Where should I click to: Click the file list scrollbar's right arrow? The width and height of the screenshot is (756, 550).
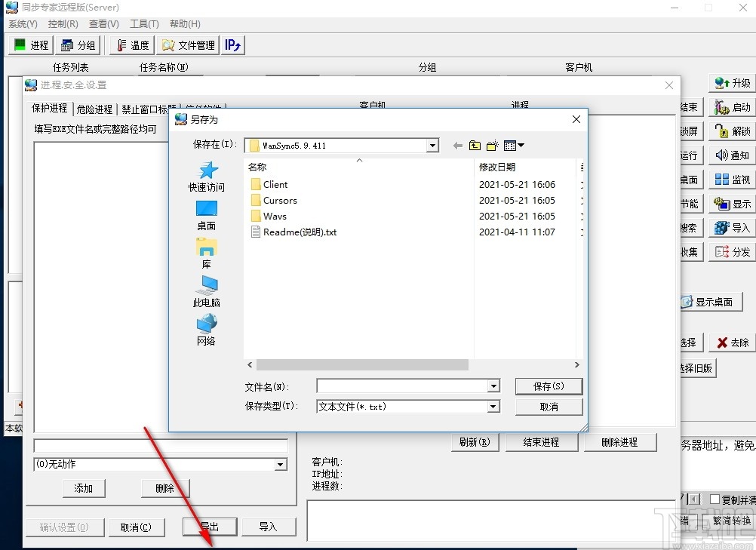coord(576,365)
